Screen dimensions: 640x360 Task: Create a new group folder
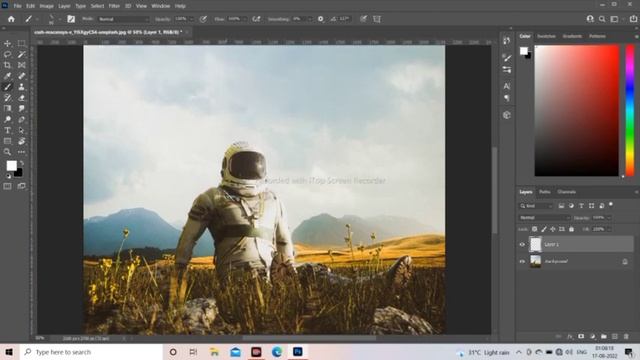coord(604,337)
